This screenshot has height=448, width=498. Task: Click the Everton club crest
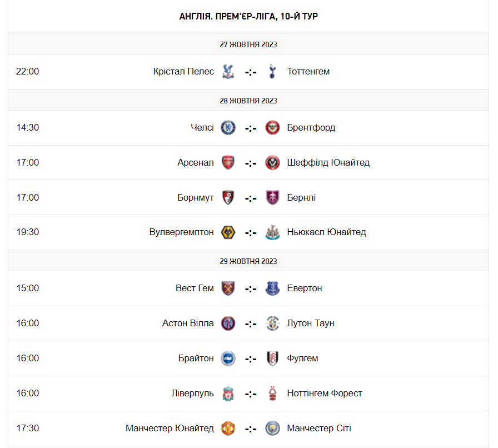pos(272,288)
